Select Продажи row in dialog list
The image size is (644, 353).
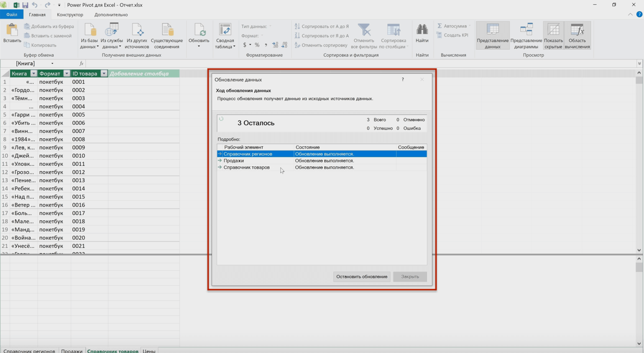pyautogui.click(x=322, y=161)
